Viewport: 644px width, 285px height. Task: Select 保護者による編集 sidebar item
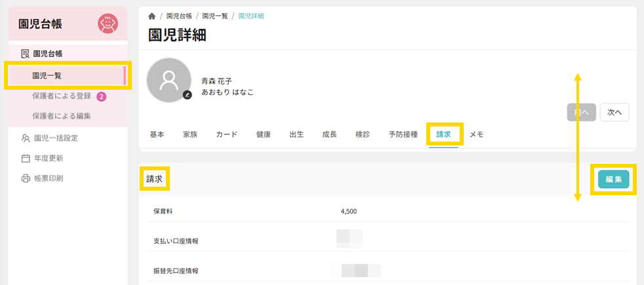pyautogui.click(x=61, y=116)
